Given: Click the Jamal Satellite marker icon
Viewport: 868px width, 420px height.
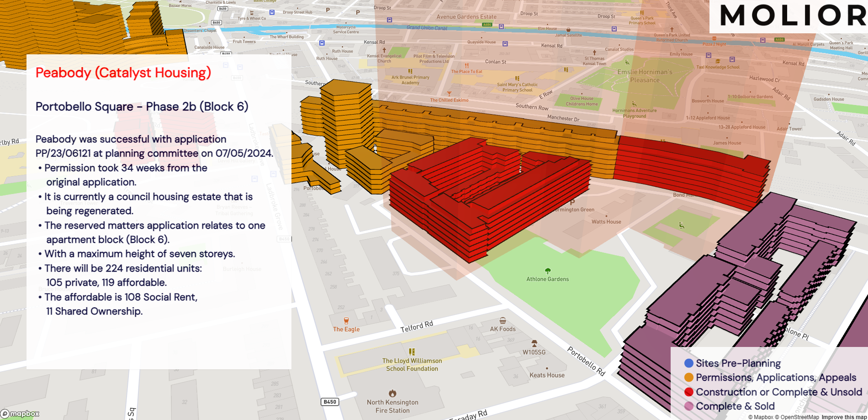Looking at the screenshot, I should click(x=568, y=30).
